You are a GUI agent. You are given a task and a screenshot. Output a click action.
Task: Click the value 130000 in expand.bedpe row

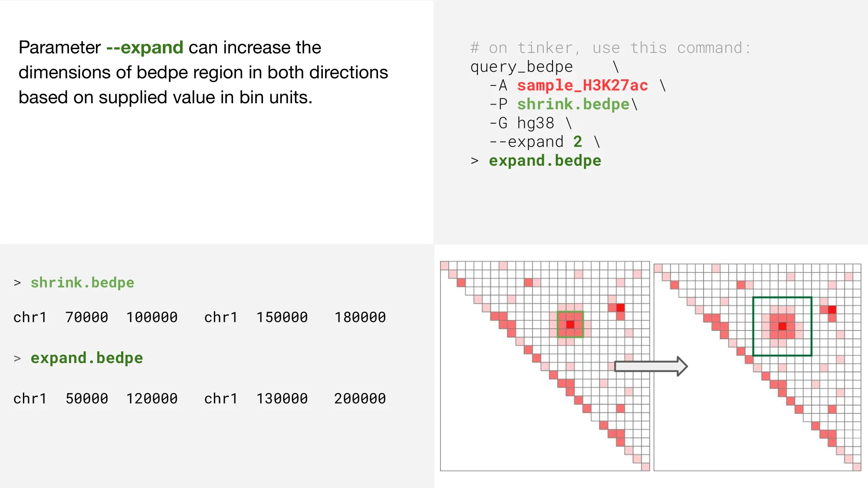point(282,399)
